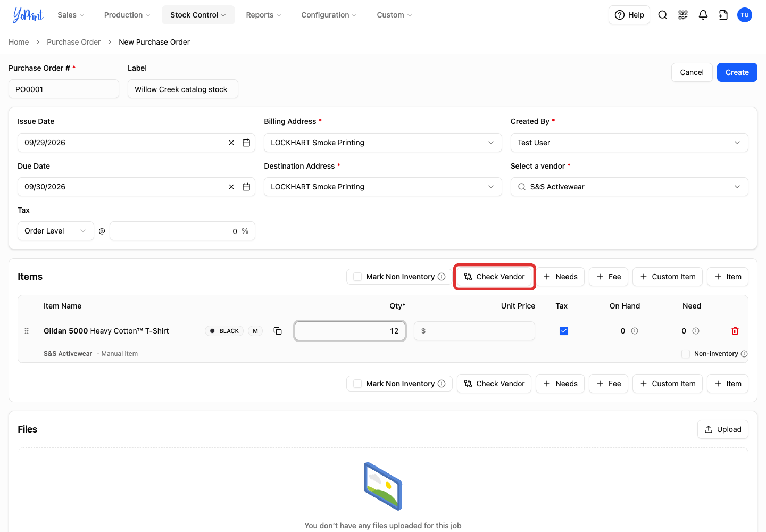Click the Upload files button

point(723,429)
